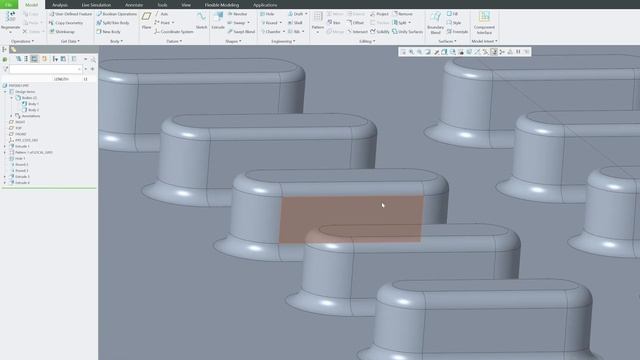This screenshot has width=640, height=360.
Task: Create a datum Plane
Action: click(146, 20)
